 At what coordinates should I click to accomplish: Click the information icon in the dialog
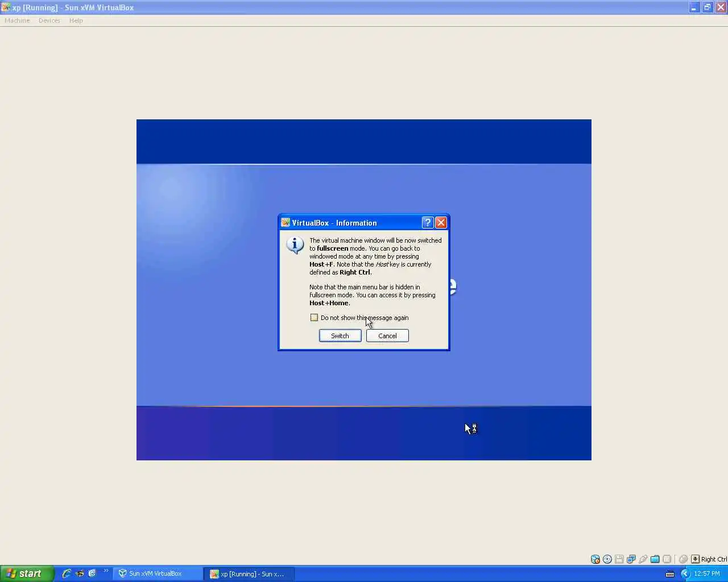295,245
